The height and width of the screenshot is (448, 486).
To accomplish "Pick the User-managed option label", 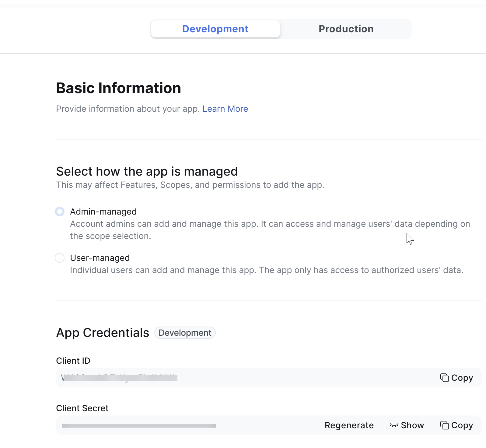I will pyautogui.click(x=100, y=258).
